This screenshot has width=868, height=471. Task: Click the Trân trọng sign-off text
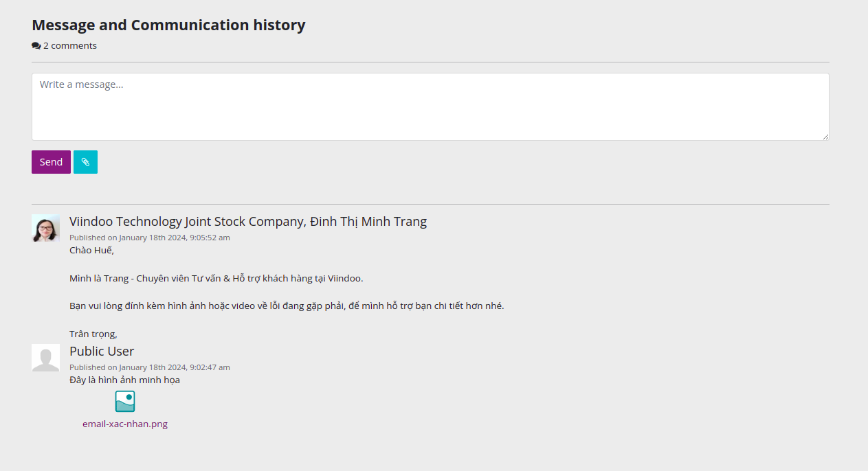93,334
